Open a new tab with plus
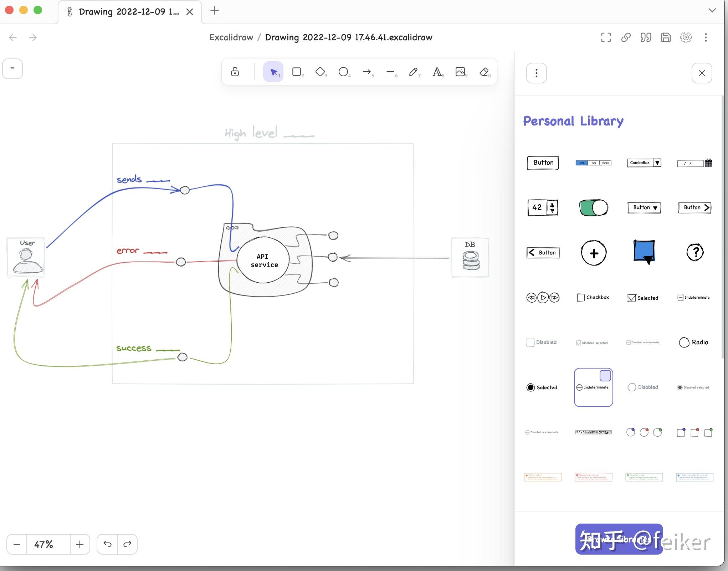This screenshot has width=728, height=571. point(215,11)
